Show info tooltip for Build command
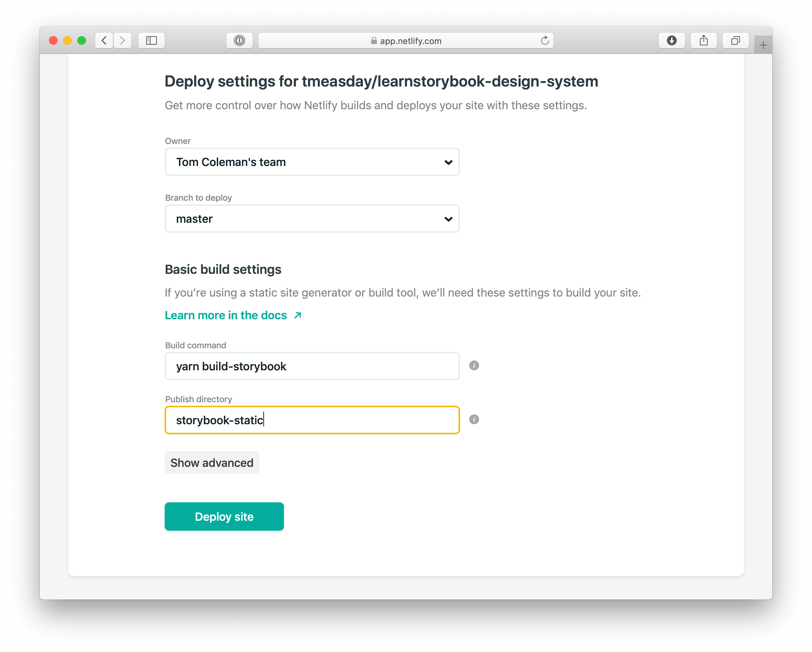The height and width of the screenshot is (652, 812). tap(474, 365)
